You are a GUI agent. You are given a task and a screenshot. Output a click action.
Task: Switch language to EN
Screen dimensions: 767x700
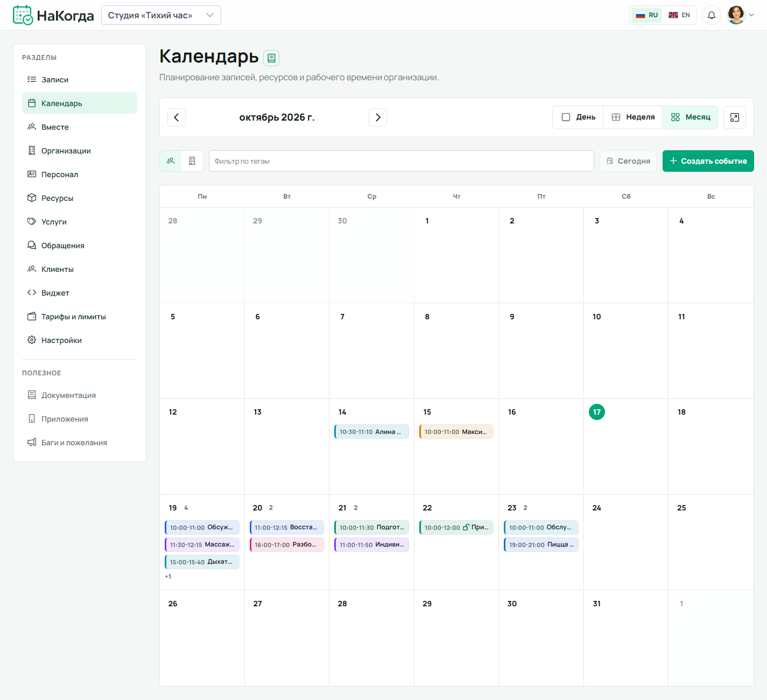pyautogui.click(x=679, y=15)
